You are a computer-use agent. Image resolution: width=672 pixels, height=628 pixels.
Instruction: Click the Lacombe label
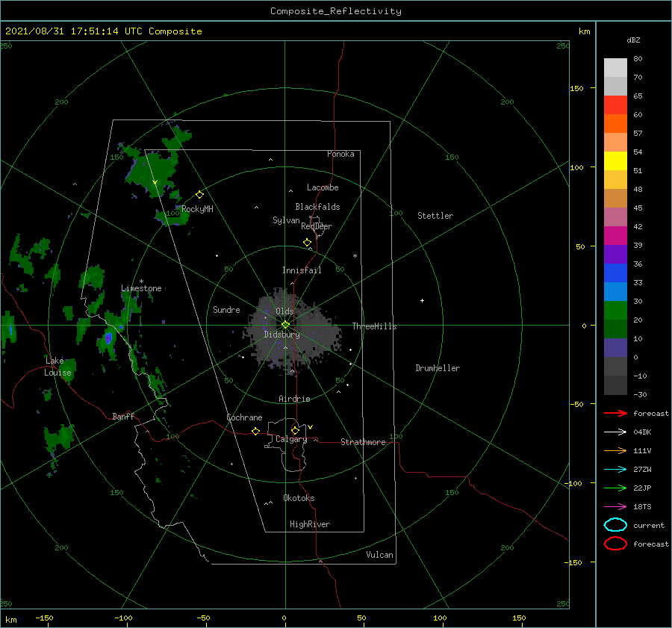pos(323,187)
